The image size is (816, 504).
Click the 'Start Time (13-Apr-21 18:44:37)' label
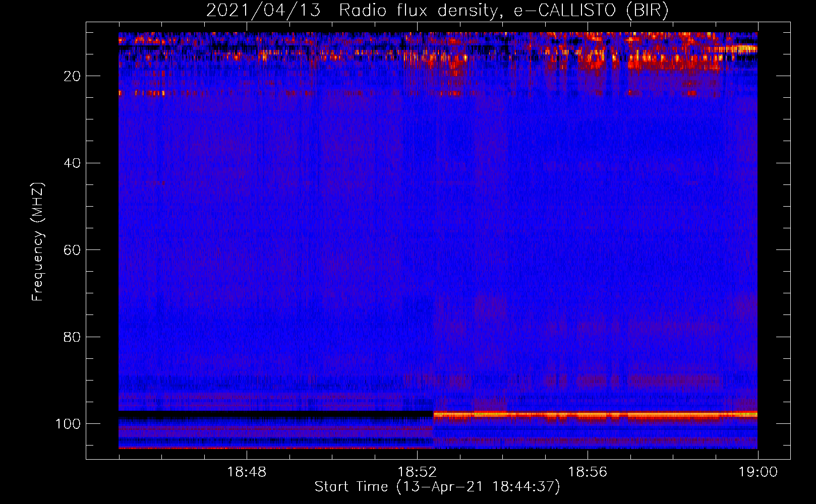437,487
